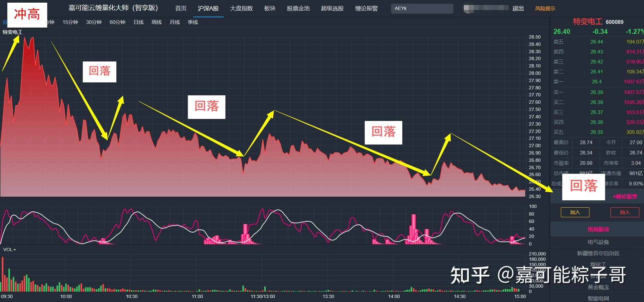The image size is (644, 302).
Task: Click the 11:30/13:00 time axis label
Action: [263, 296]
